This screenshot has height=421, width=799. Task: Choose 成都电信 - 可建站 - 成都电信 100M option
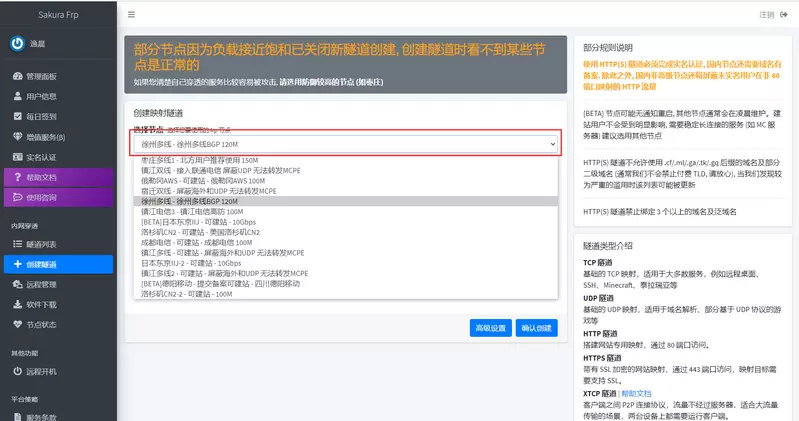coord(345,243)
